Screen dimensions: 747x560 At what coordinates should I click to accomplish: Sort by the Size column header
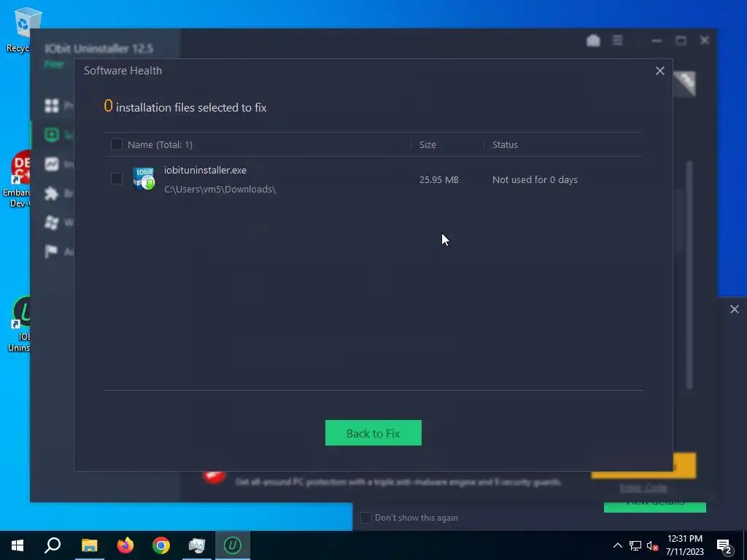[427, 145]
